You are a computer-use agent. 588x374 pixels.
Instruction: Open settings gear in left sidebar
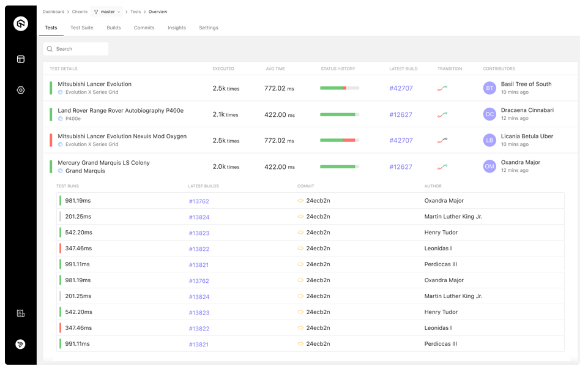(20, 89)
